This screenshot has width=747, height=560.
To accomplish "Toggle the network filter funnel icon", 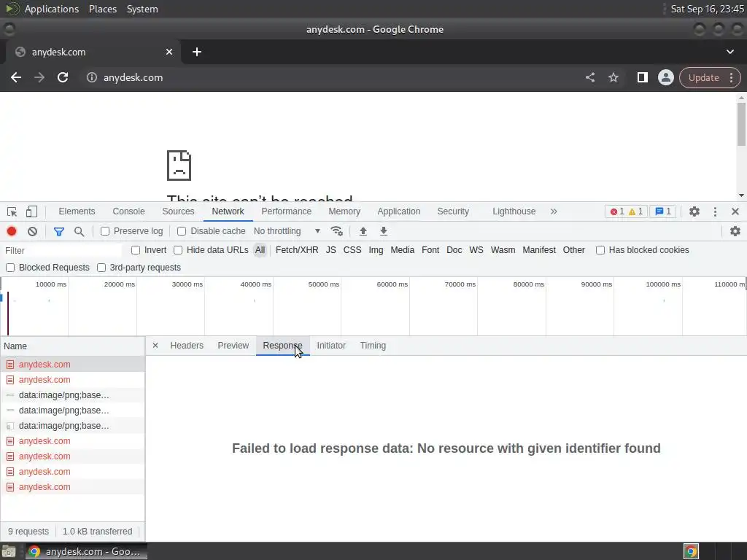I will (58, 231).
